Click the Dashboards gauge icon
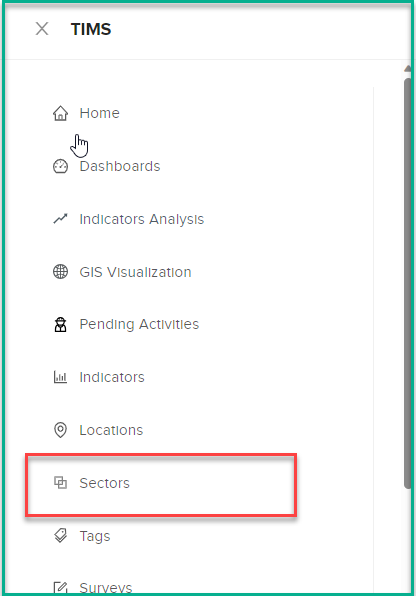 60,166
